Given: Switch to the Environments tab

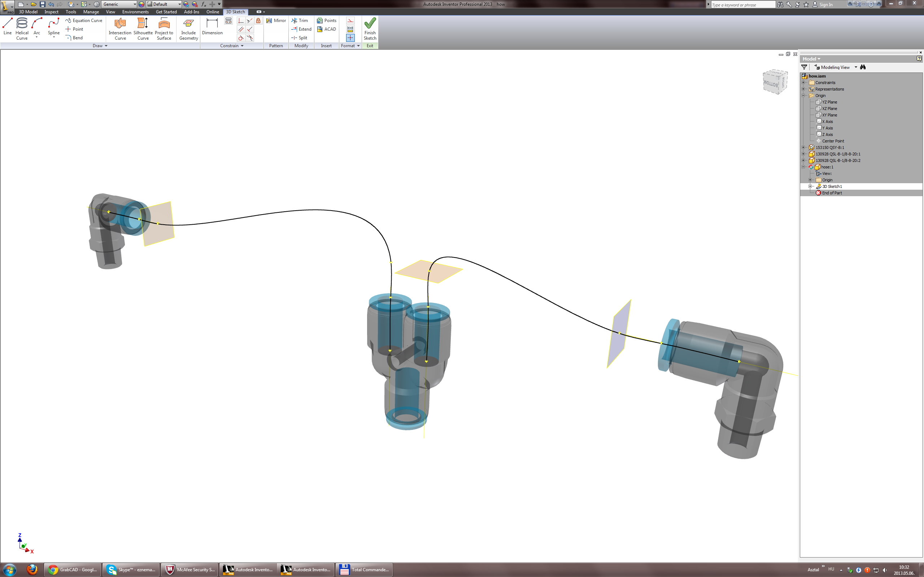Looking at the screenshot, I should click(x=135, y=12).
